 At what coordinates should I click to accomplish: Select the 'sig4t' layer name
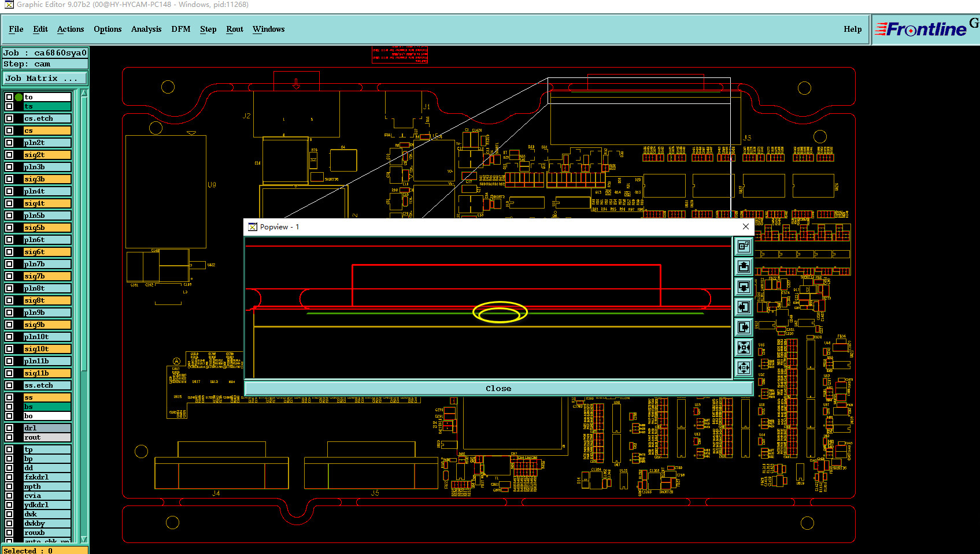[x=47, y=203]
